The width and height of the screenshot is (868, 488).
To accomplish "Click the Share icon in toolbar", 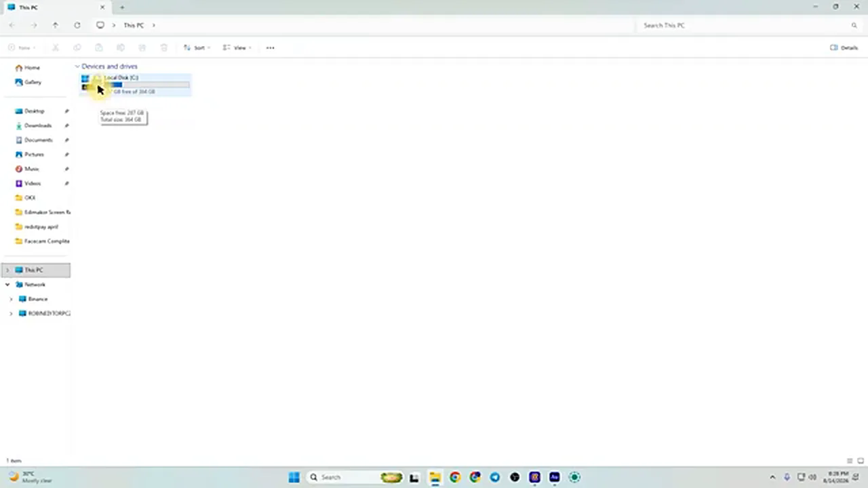I will (142, 47).
